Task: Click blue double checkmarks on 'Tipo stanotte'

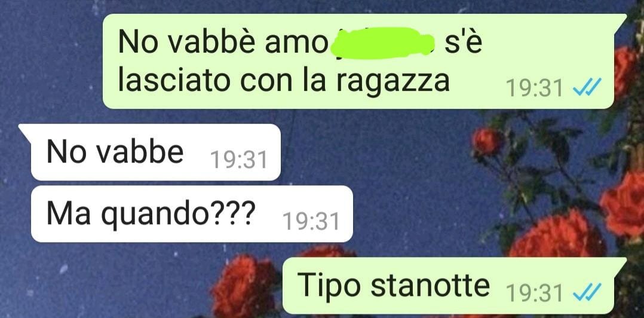Action: click(587, 291)
